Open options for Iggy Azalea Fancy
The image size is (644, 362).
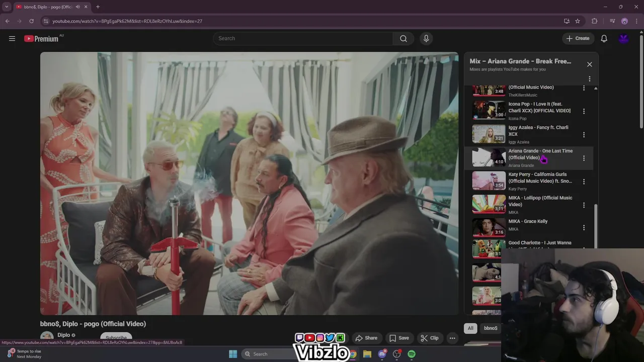(584, 135)
